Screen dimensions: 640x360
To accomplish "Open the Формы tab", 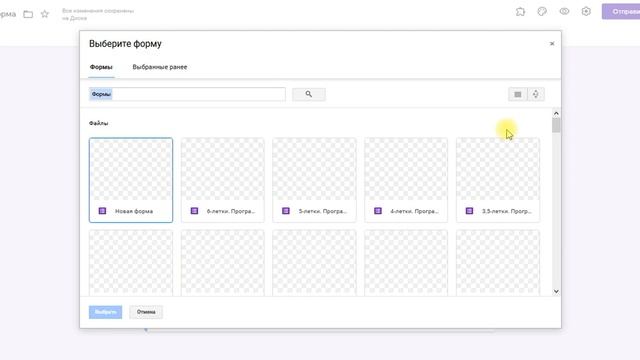I will click(101, 67).
